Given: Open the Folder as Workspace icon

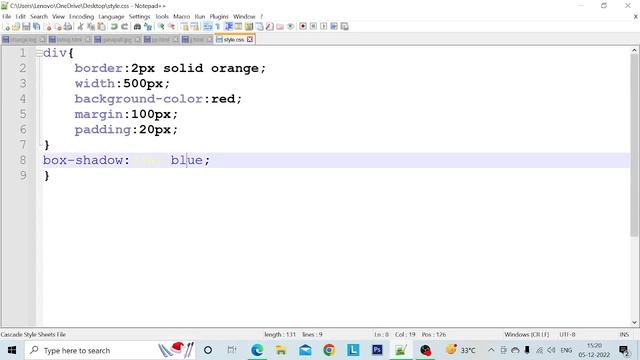Looking at the screenshot, I should (x=280, y=27).
